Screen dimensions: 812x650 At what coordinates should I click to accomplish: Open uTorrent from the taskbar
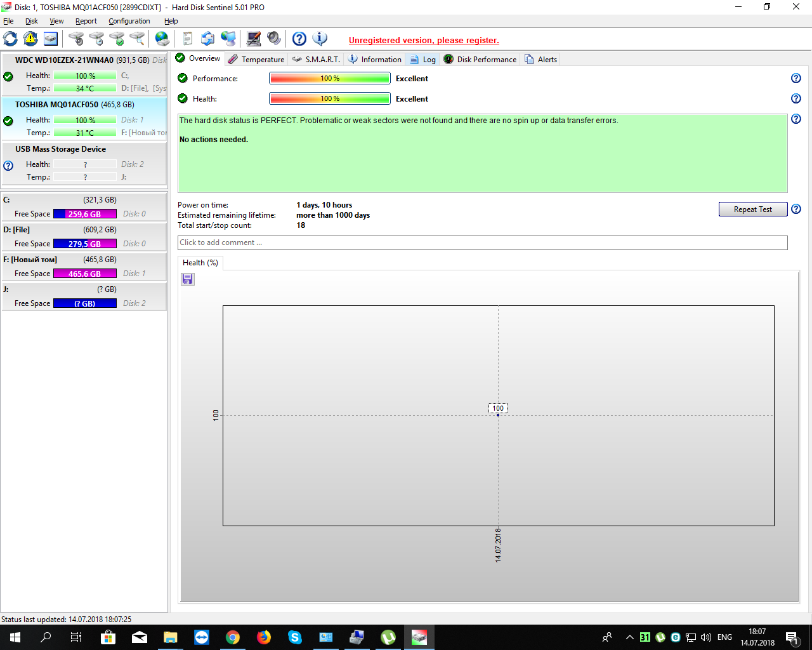pos(388,637)
